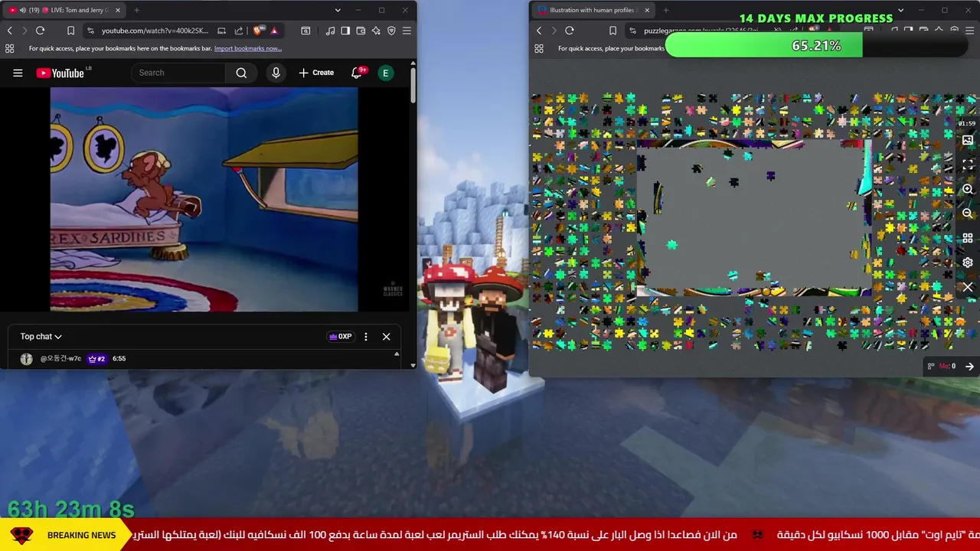Open browser main menu in puzzle window
The width and height of the screenshot is (980, 551).
coord(970,31)
